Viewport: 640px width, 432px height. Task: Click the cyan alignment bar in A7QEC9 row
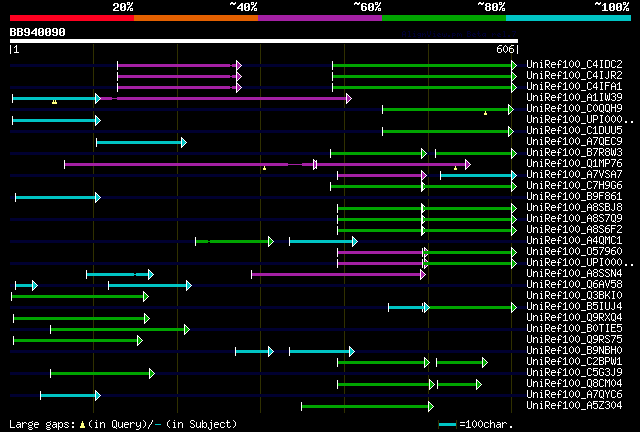coord(141,143)
